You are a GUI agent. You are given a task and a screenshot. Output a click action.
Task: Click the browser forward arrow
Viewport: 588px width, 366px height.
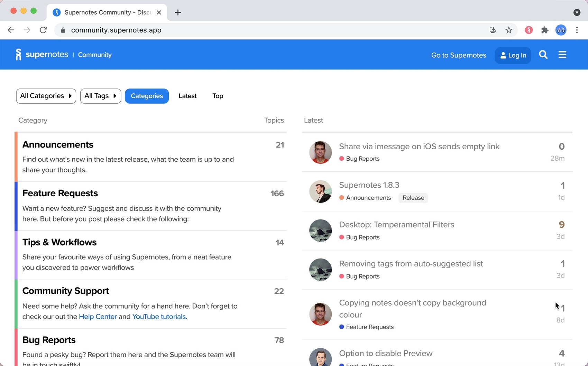[x=27, y=30]
